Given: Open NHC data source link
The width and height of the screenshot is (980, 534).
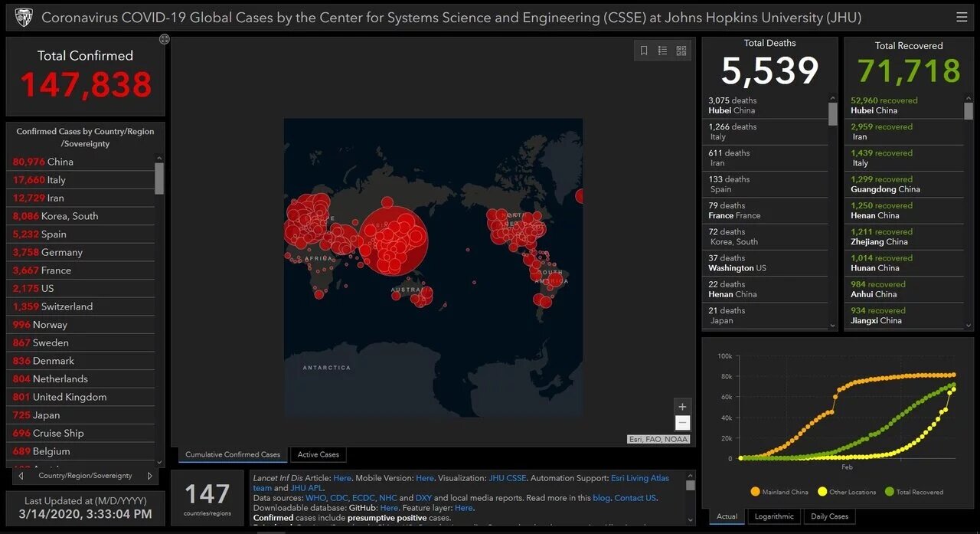Looking at the screenshot, I should coord(388,498).
